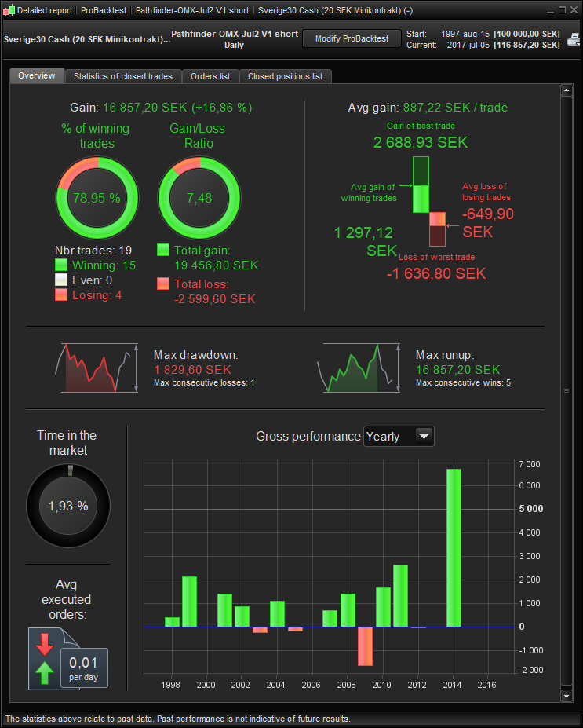Viewport: 583px width, 728px height.
Task: Click the max drawdown chart thumbnail
Action: tap(99, 368)
